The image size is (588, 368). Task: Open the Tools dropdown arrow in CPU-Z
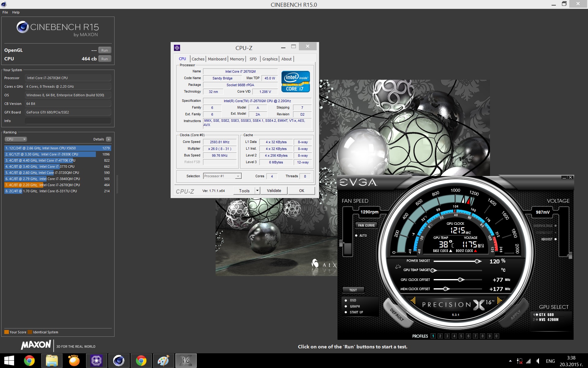(257, 191)
